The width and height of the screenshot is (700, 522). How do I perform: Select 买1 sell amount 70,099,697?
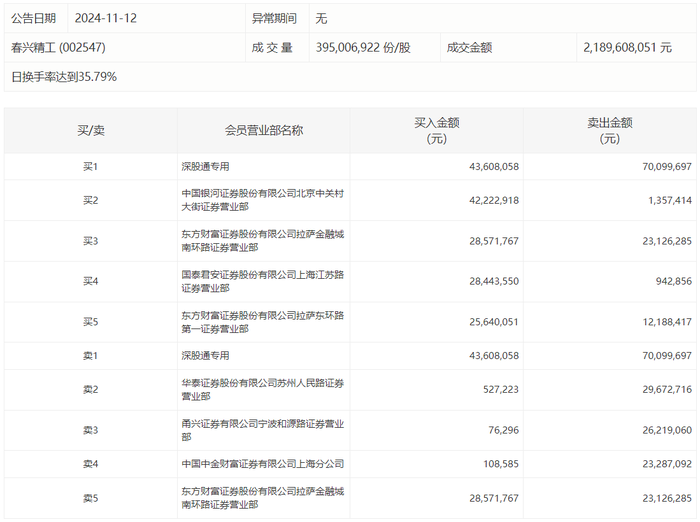[x=667, y=167]
